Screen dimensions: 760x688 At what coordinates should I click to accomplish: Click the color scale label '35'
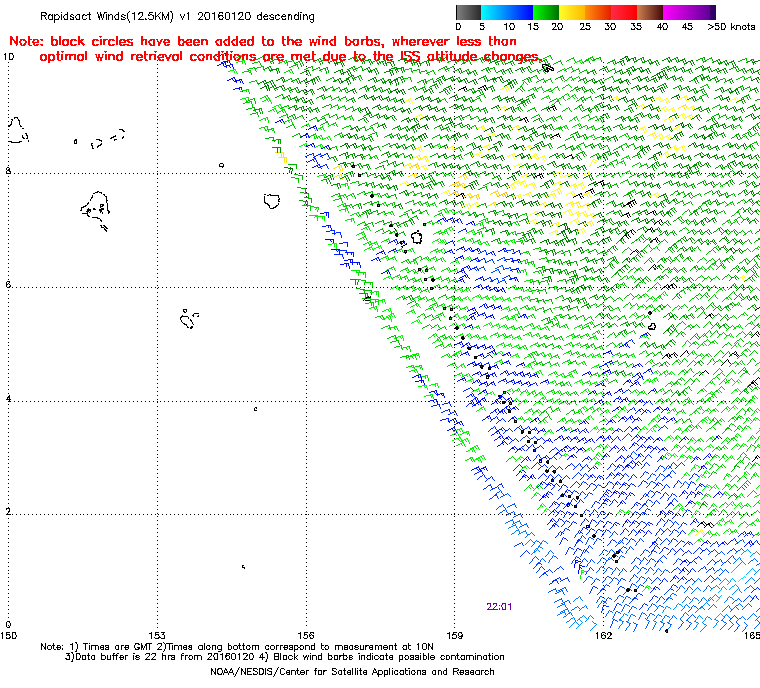pos(636,27)
